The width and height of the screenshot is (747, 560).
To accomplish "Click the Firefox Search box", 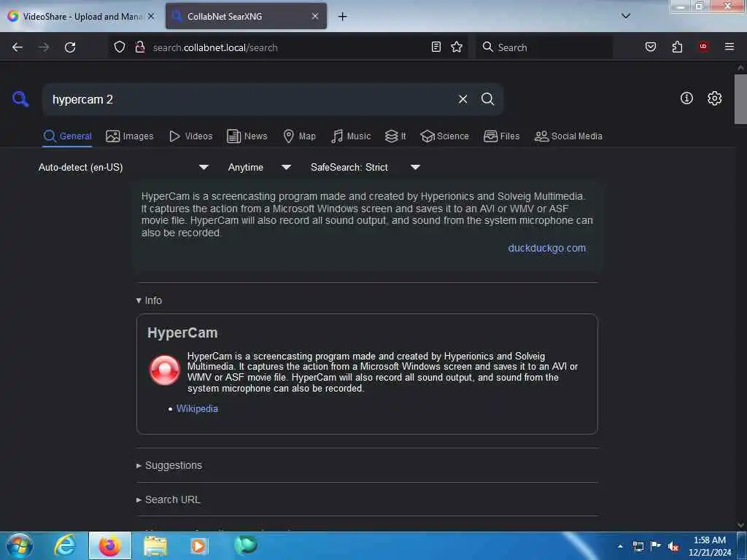I will tap(544, 47).
